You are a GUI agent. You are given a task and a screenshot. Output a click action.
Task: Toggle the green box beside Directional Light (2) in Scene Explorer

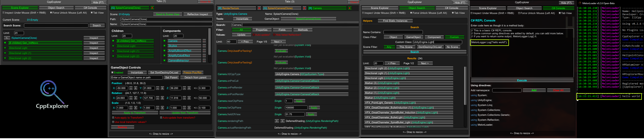5,58
